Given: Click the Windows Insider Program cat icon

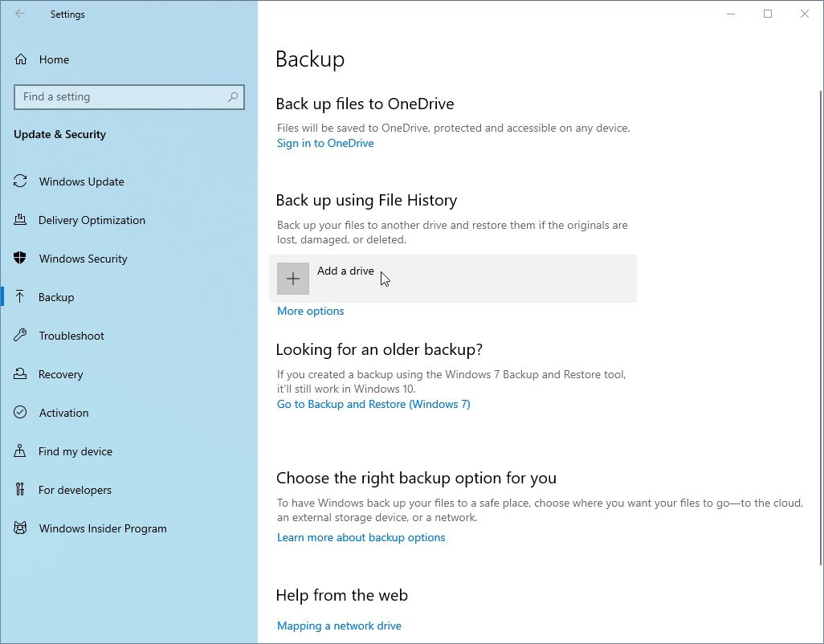Looking at the screenshot, I should 20,528.
